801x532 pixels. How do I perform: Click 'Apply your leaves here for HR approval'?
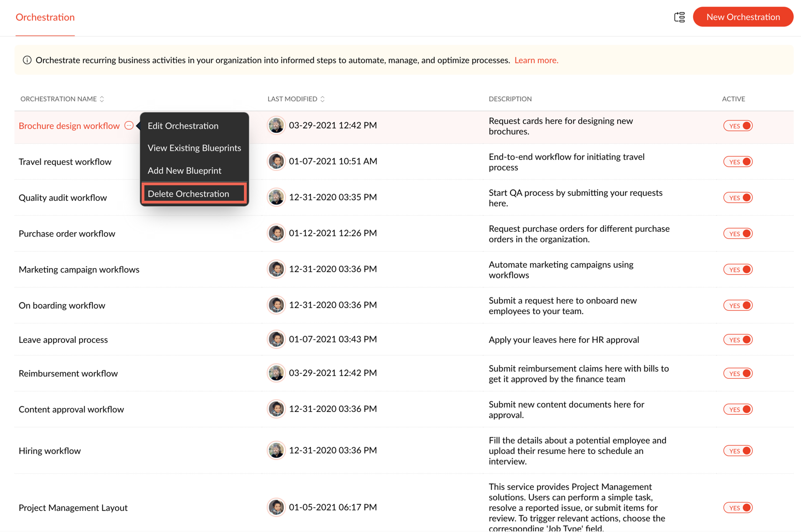(x=564, y=340)
